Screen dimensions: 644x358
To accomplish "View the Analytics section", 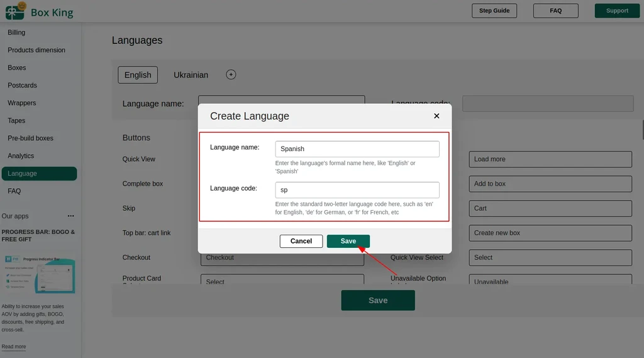I will click(21, 156).
